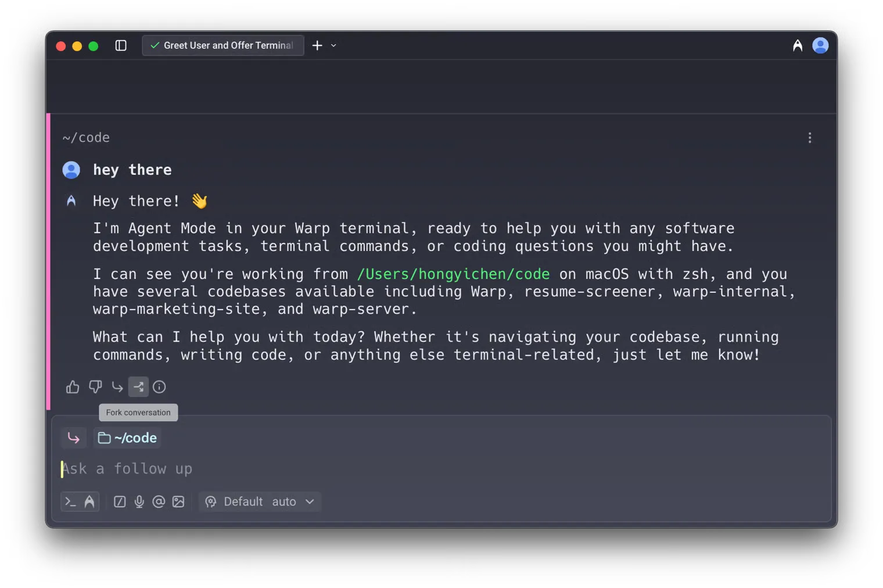Select the Fork conversation icon

point(138,386)
